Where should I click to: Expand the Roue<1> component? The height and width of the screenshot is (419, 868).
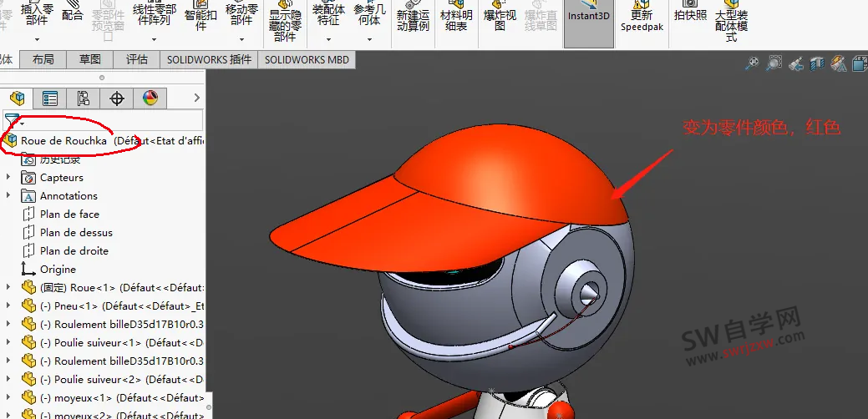pyautogui.click(x=8, y=287)
